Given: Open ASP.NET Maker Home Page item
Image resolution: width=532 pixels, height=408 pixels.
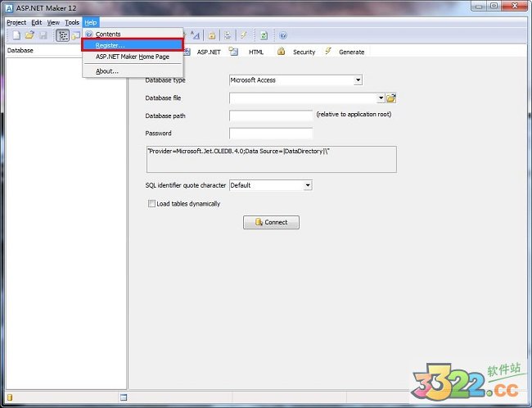Looking at the screenshot, I should pos(133,57).
